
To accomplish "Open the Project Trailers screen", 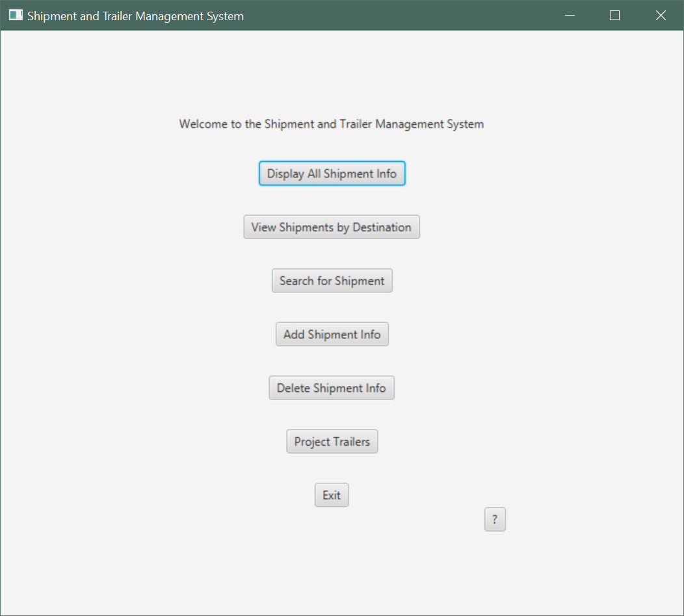I will pyautogui.click(x=332, y=442).
